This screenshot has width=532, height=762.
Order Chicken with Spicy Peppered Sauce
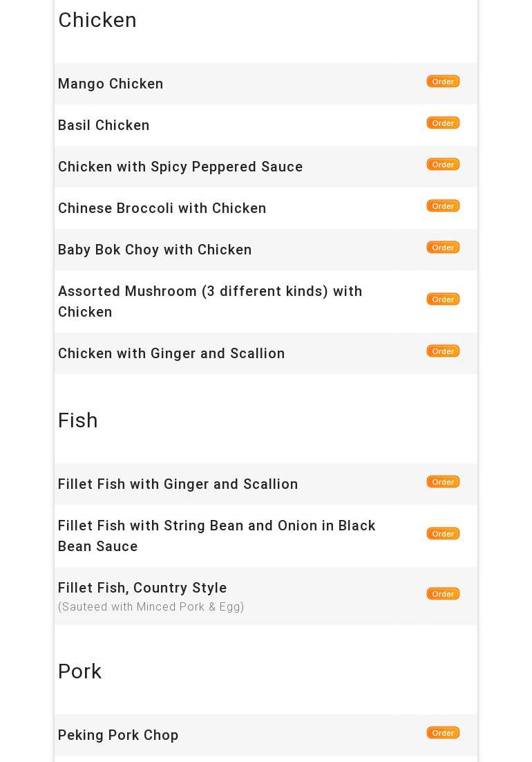443,165
